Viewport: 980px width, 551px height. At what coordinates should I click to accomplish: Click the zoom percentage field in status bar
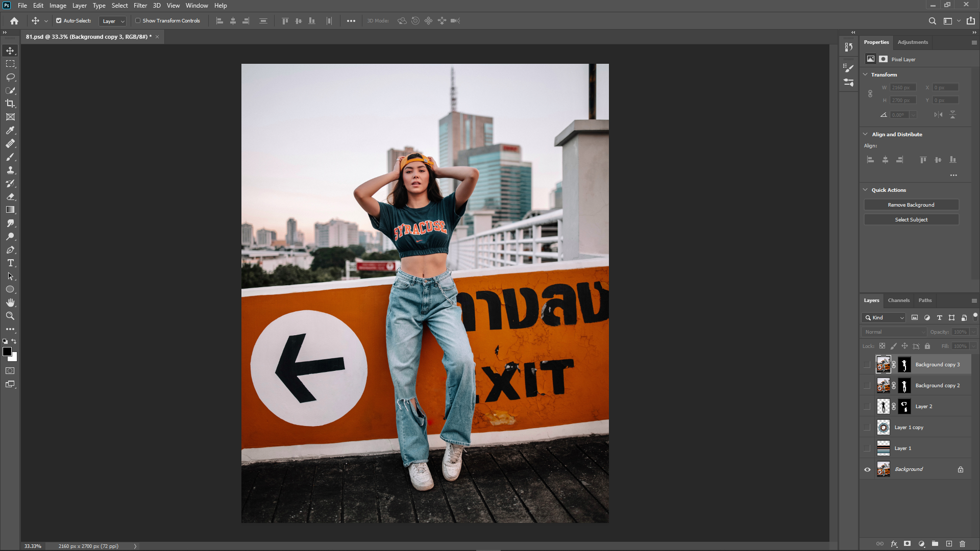(x=33, y=546)
